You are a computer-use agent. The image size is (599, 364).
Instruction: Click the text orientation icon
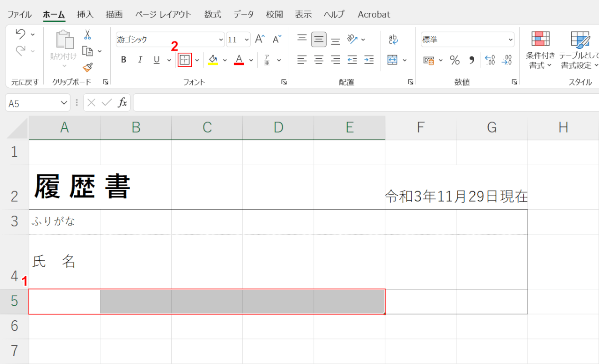(x=352, y=39)
